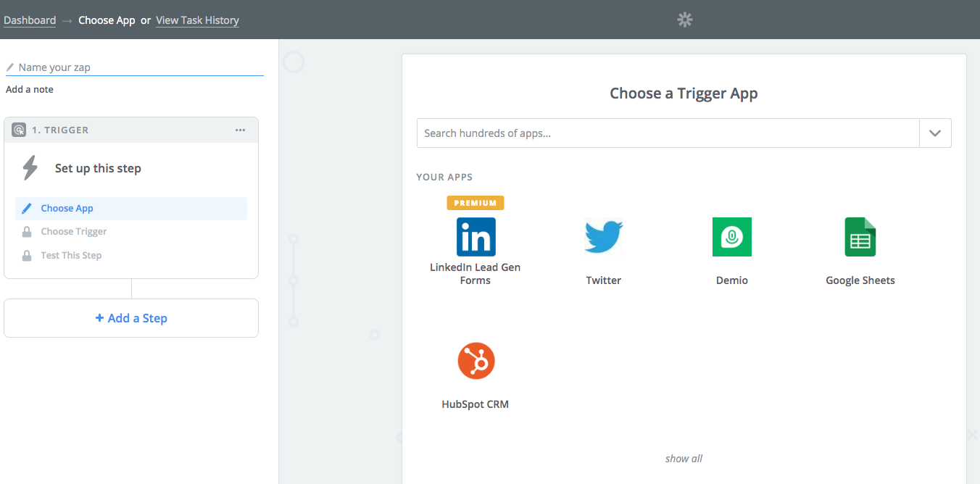This screenshot has width=980, height=484.
Task: Pick the Demio app icon
Action: pyautogui.click(x=732, y=237)
